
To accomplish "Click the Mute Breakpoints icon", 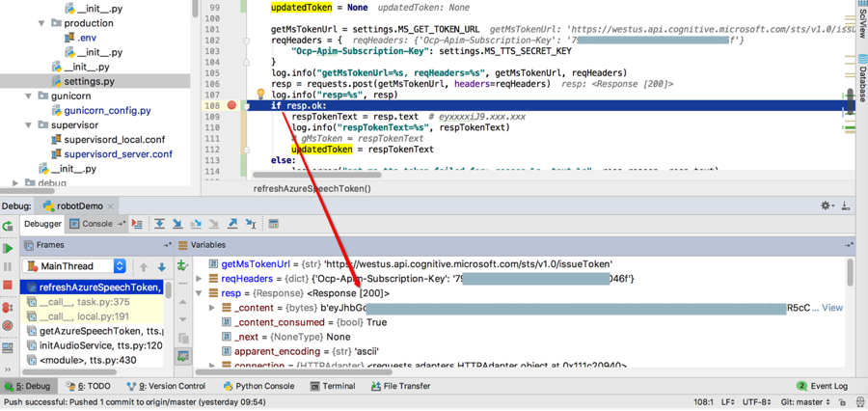I will pyautogui.click(x=8, y=326).
